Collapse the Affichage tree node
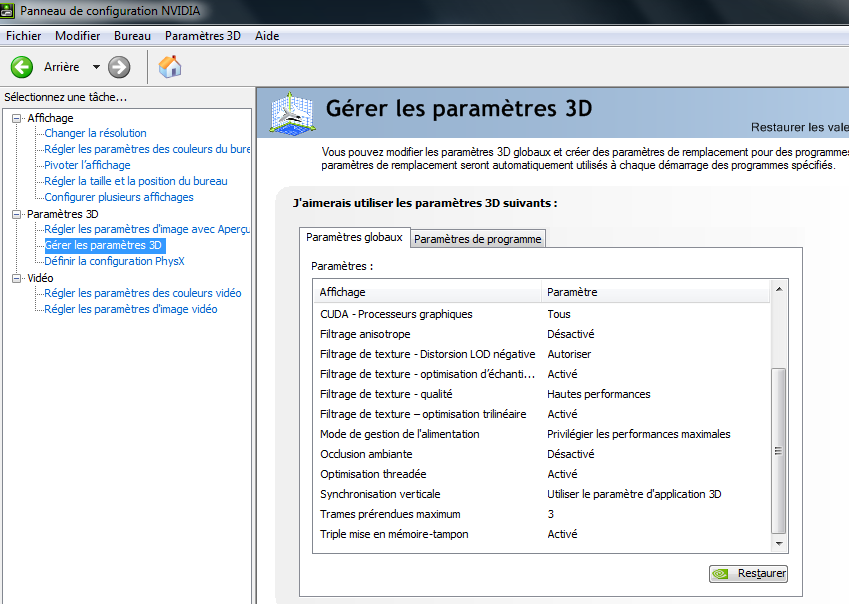Screen dimensions: 849x604 pyautogui.click(x=16, y=118)
